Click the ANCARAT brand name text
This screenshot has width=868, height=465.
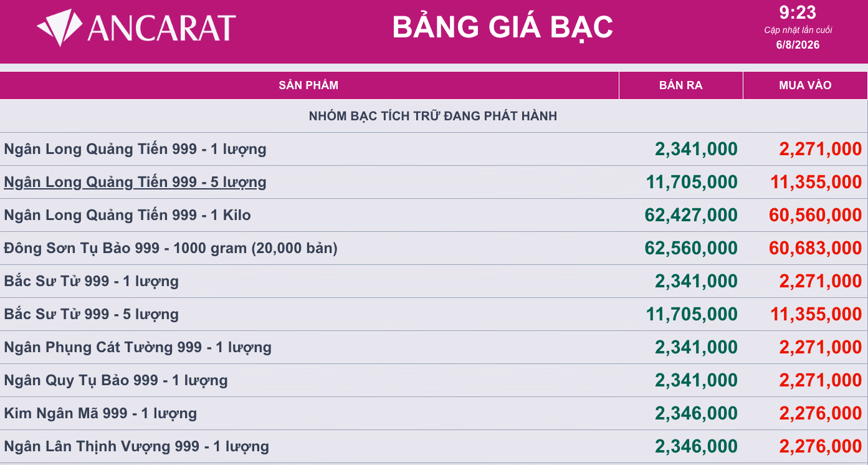[161, 29]
